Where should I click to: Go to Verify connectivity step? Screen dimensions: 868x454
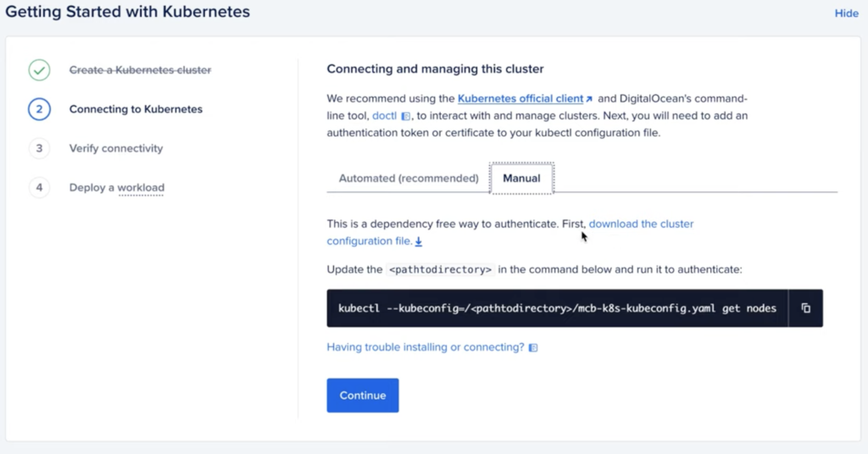116,148
